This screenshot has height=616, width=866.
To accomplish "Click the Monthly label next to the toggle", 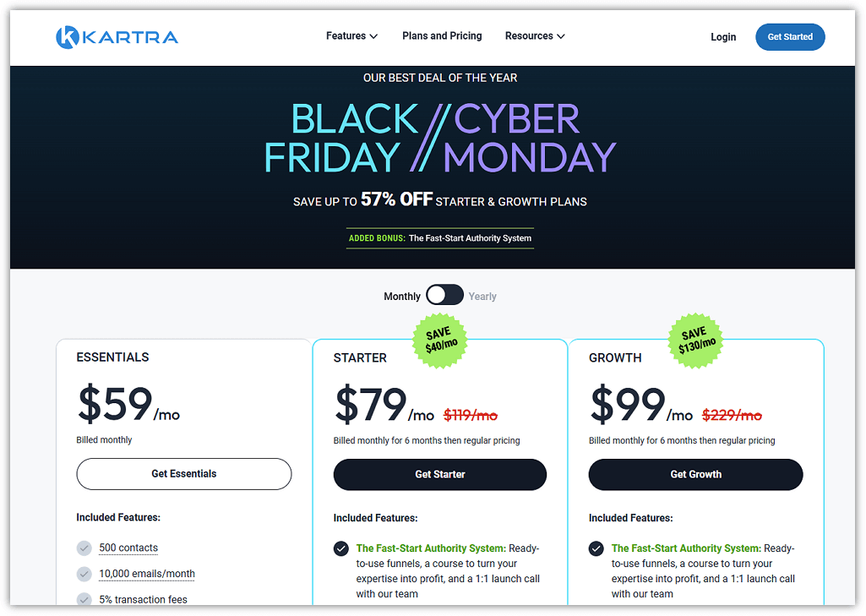I will 402,296.
